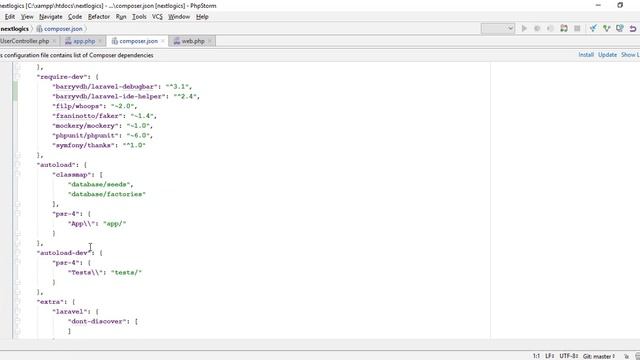Change LF line separator in status bar
640x360 pixels.
point(549,356)
